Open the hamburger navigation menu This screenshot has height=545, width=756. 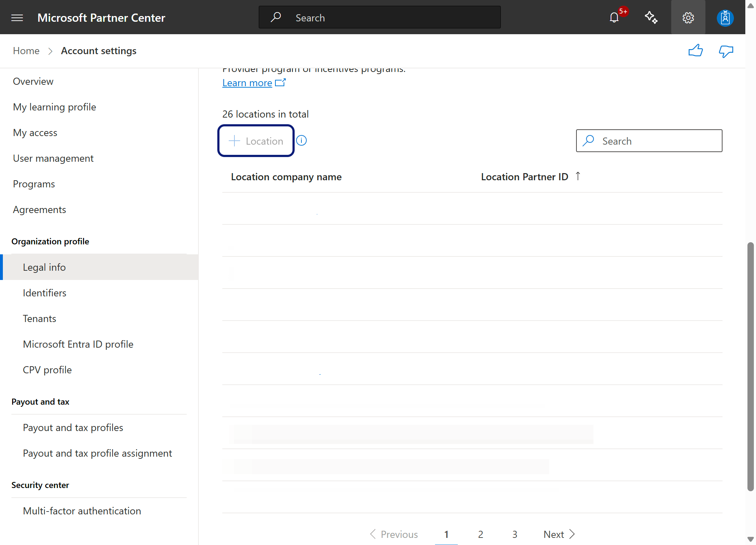tap(17, 17)
